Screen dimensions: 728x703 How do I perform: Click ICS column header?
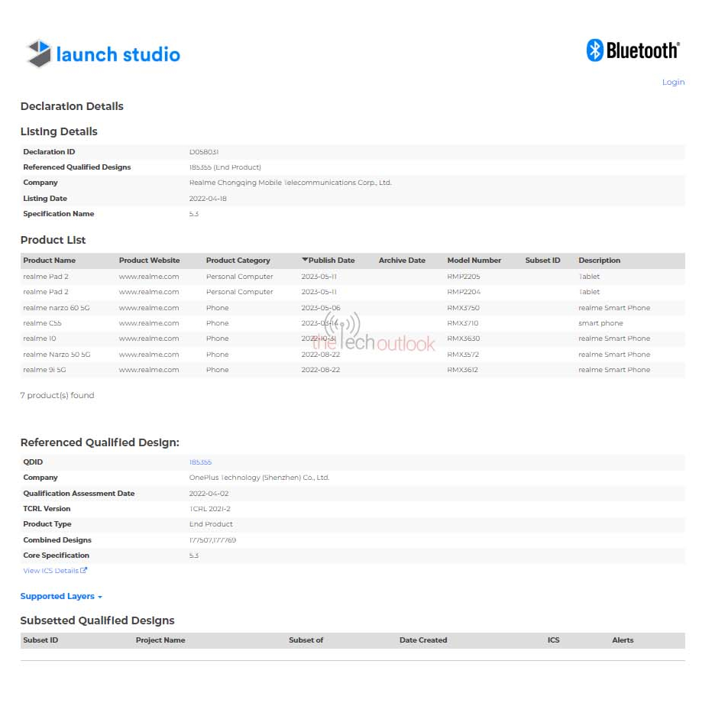click(x=553, y=640)
